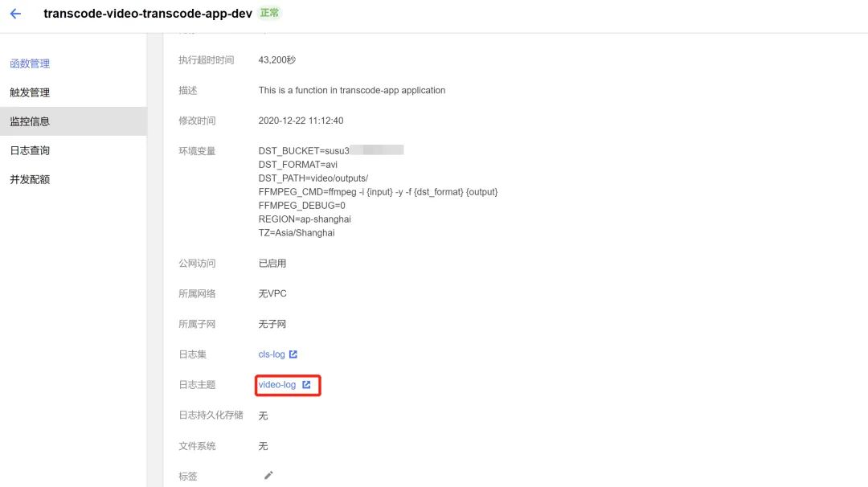Click the 执行超时时间 label
868x487 pixels.
206,59
